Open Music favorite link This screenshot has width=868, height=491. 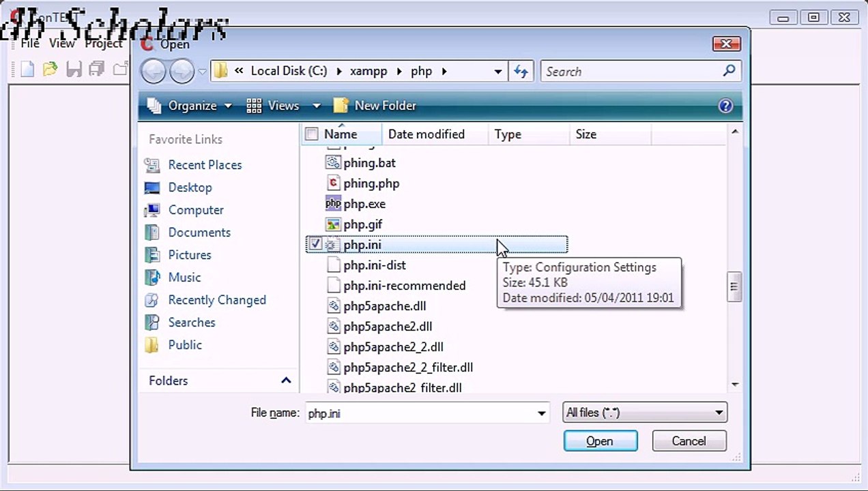(184, 278)
